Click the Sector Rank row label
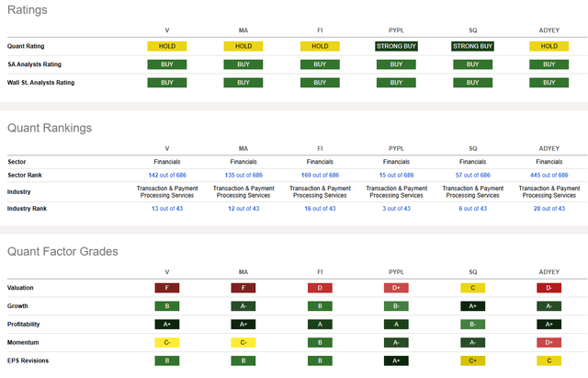Screen dimensions: 588x378 click(25, 176)
